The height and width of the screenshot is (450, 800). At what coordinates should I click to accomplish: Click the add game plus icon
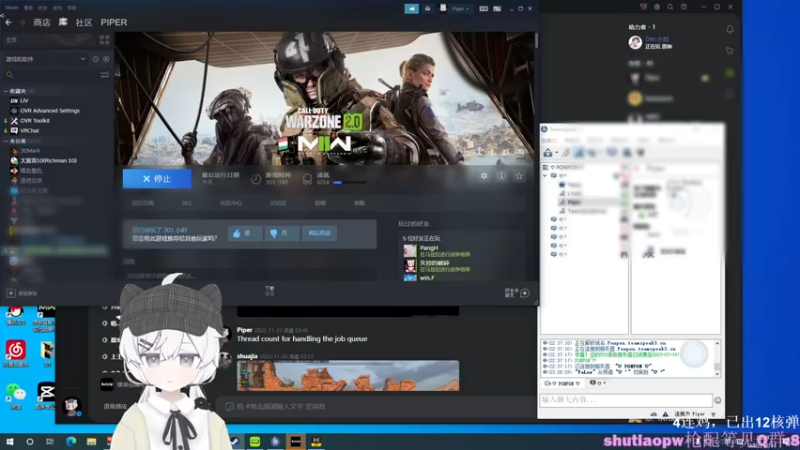point(11,293)
